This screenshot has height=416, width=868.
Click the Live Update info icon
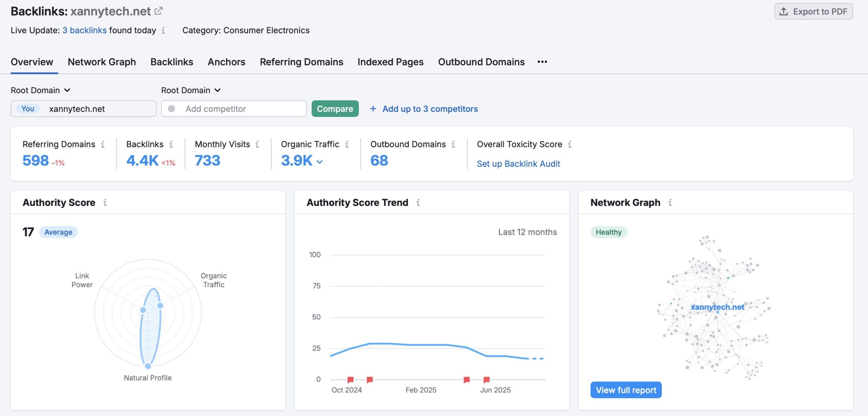click(163, 30)
